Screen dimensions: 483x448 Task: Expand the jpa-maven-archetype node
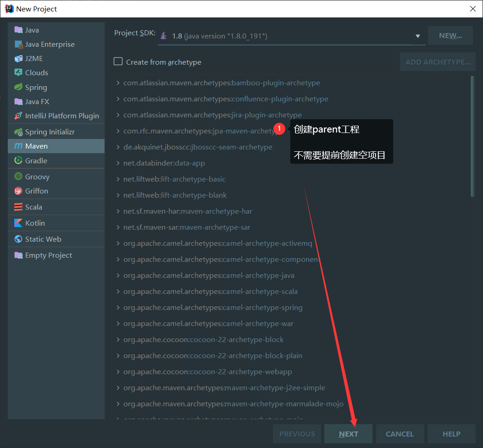(x=118, y=131)
